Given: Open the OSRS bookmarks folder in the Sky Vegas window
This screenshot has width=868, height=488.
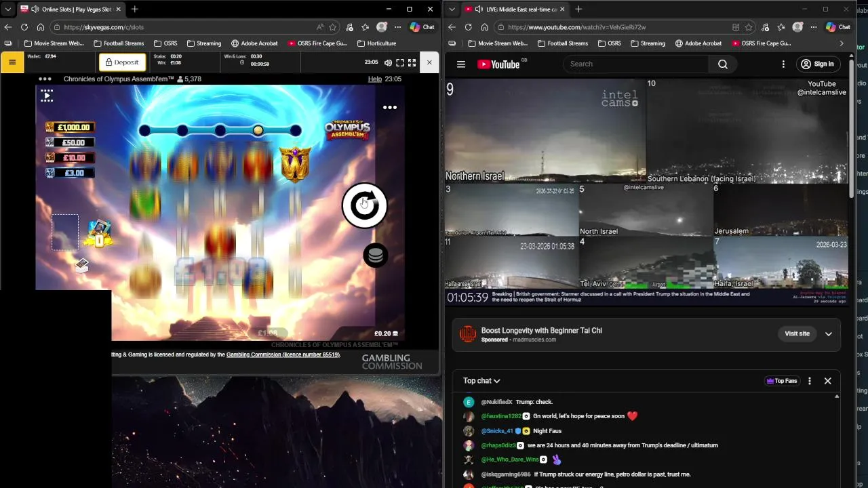Looking at the screenshot, I should point(165,43).
